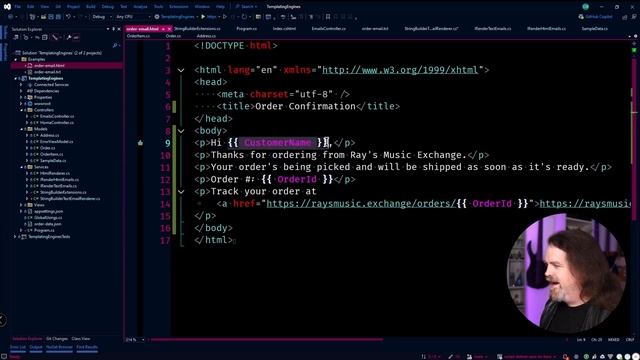Click the Undo toolbar icon
The height and width of the screenshot is (360, 640).
point(69,17)
